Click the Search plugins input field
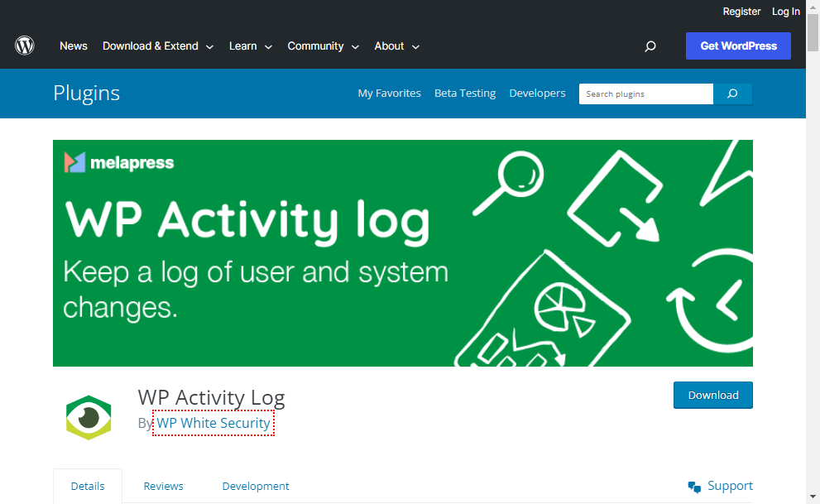This screenshot has height=504, width=820. (645, 94)
